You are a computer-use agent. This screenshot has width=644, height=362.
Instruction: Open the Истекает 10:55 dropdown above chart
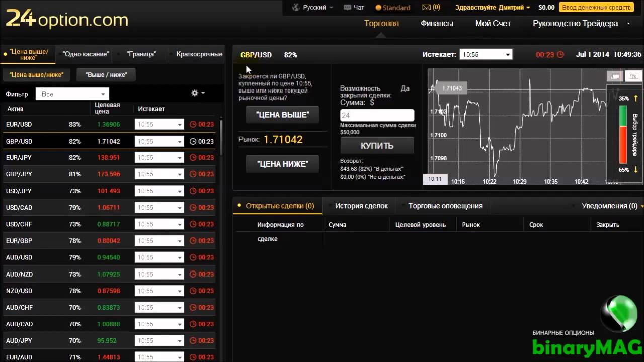coord(486,54)
